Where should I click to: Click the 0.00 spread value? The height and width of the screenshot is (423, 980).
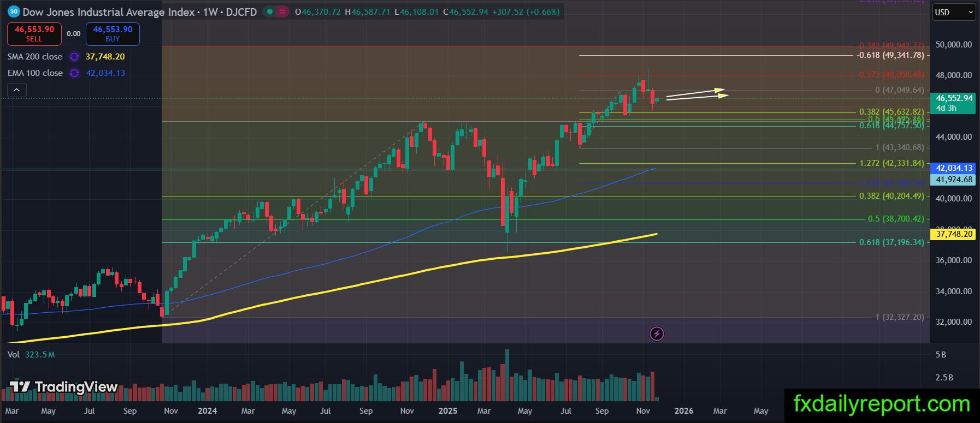(74, 34)
